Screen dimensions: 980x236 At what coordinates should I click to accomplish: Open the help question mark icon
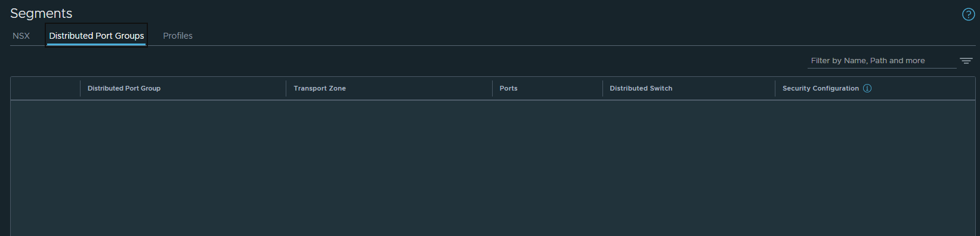969,14
